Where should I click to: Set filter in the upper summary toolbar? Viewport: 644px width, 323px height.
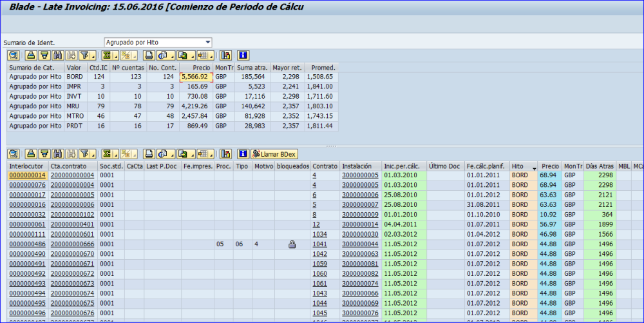click(85, 55)
